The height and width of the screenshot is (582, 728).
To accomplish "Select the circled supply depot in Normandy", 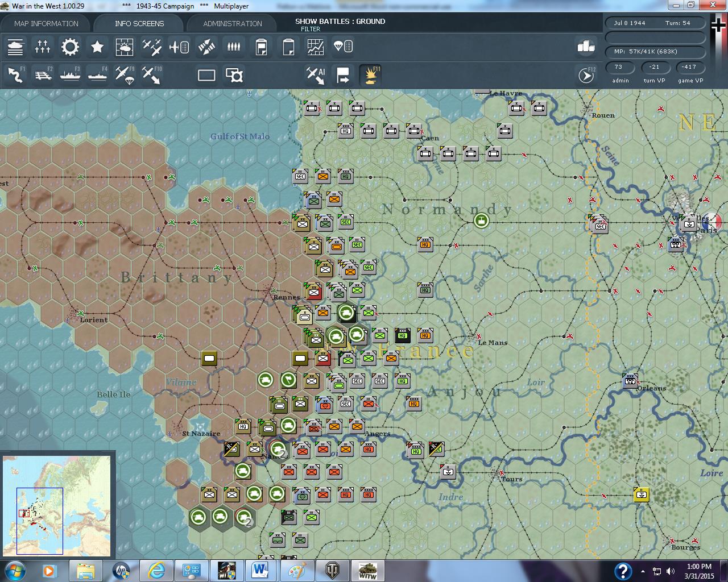I will pyautogui.click(x=481, y=221).
